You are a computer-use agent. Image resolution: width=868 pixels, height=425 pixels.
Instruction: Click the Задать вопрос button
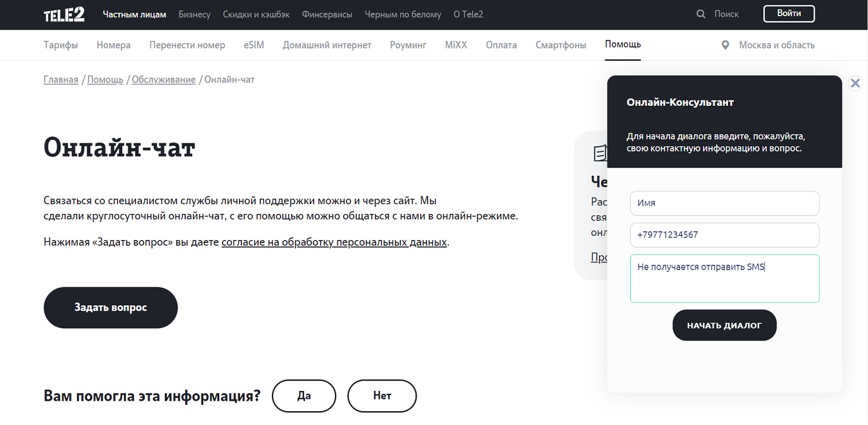click(x=111, y=308)
